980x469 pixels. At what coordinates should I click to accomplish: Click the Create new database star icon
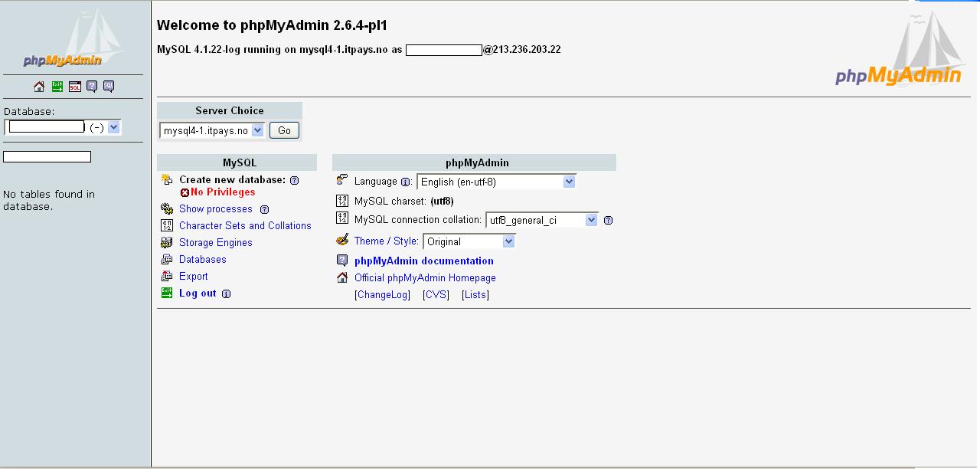pos(167,180)
